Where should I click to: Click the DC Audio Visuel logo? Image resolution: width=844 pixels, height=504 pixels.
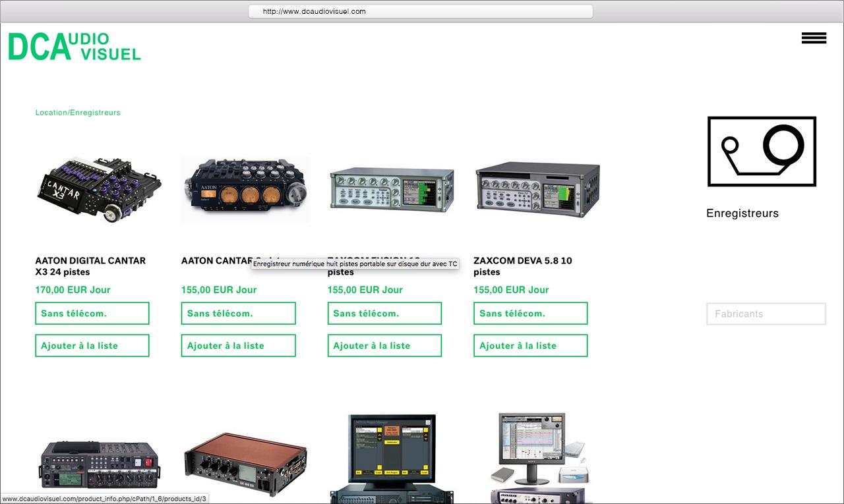coord(75,46)
